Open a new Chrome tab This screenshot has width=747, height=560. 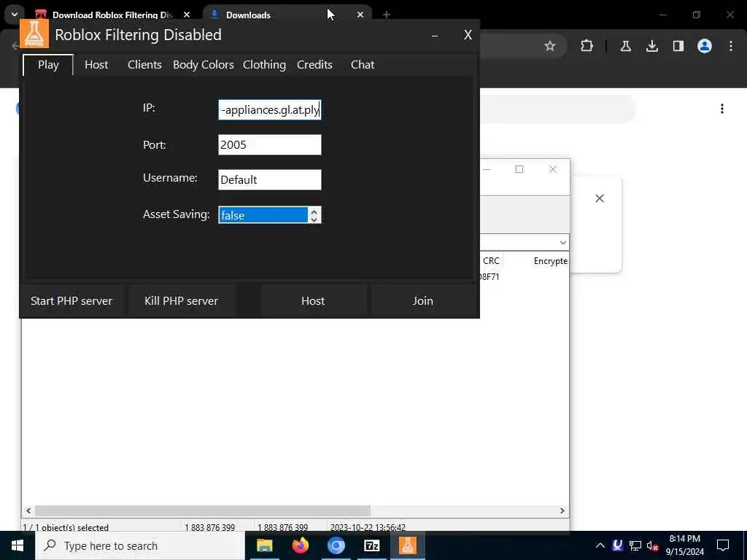387,15
